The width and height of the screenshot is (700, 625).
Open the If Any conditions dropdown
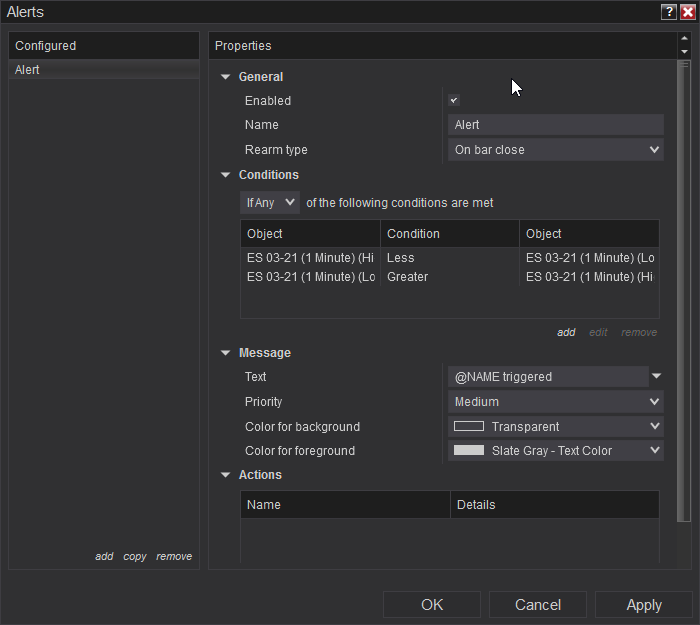click(271, 203)
